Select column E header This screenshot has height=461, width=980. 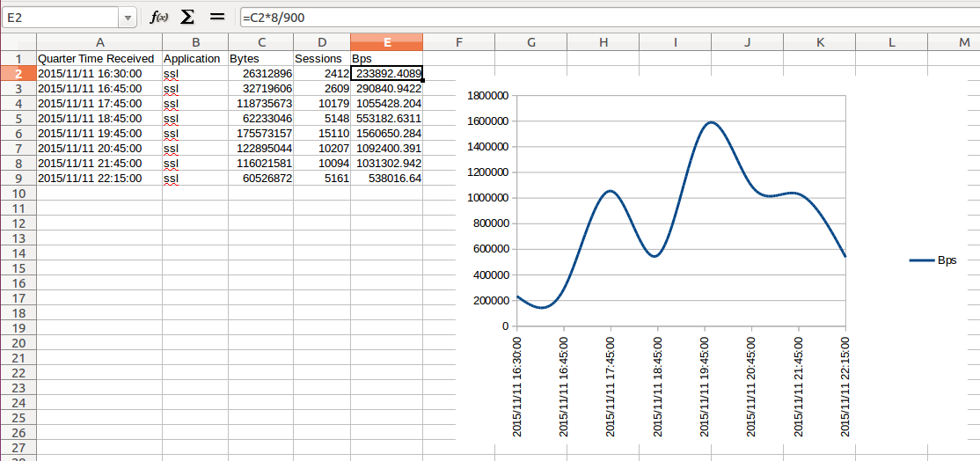pyautogui.click(x=386, y=42)
